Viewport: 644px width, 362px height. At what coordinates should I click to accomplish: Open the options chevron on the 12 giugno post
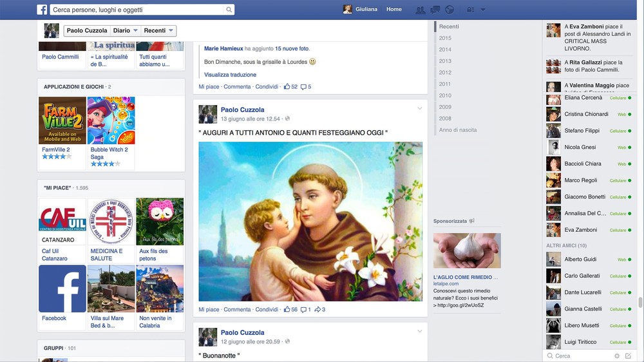click(420, 331)
